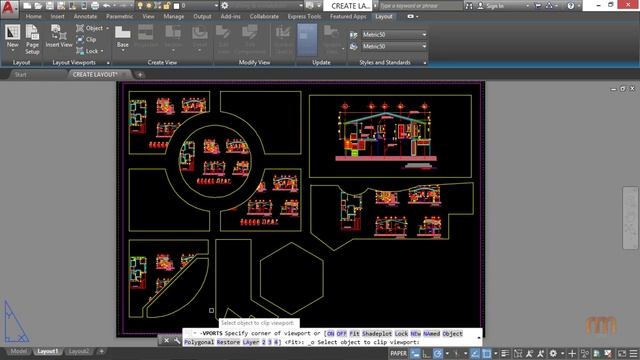Click the layer lightbulb icon in title bar
640x360 pixels.
coord(140,6)
